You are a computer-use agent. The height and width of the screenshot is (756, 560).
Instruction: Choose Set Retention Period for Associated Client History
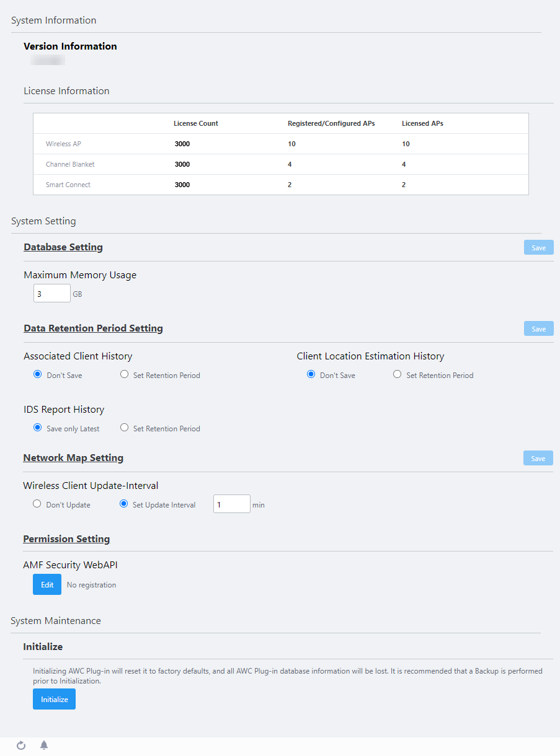point(125,375)
